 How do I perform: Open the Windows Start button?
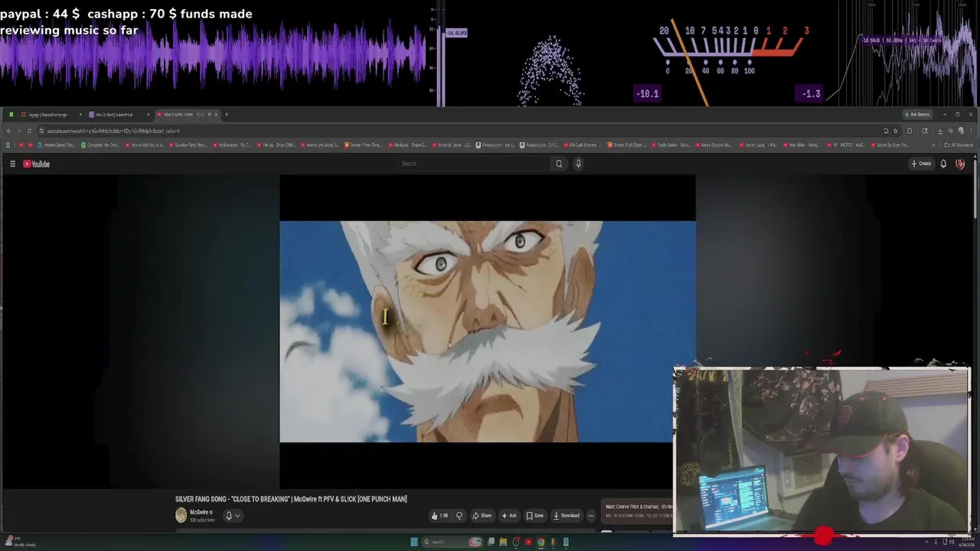(x=414, y=542)
